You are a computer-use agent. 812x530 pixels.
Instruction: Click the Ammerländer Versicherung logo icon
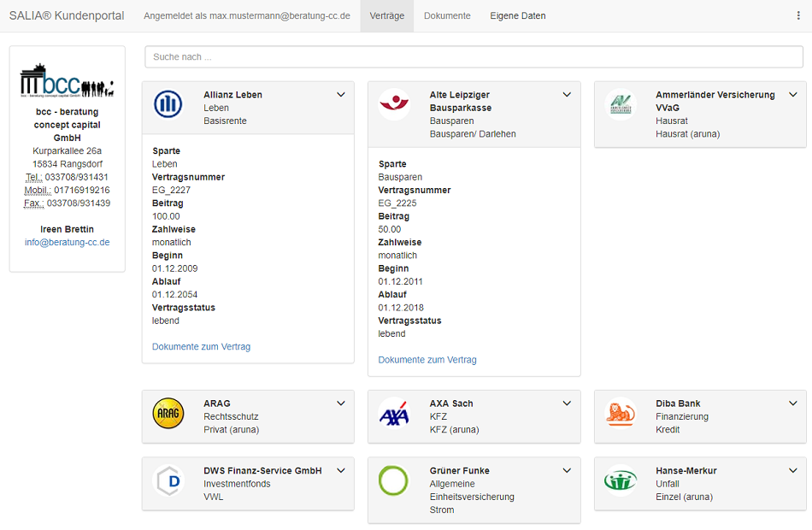coord(621,104)
